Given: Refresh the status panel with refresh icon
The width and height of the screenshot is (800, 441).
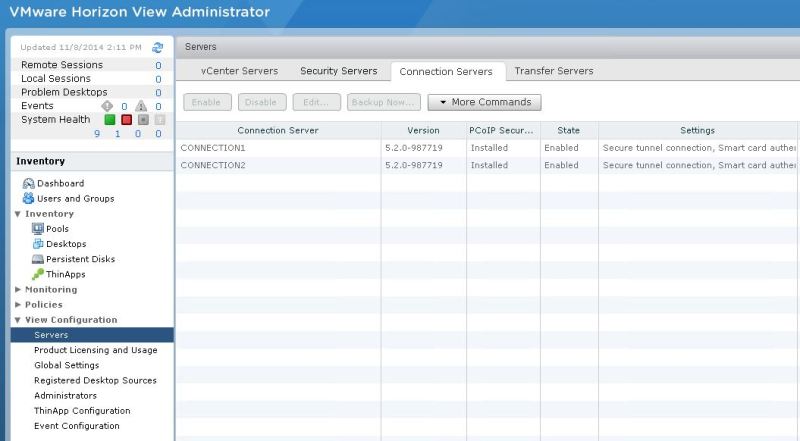Looking at the screenshot, I should [158, 47].
